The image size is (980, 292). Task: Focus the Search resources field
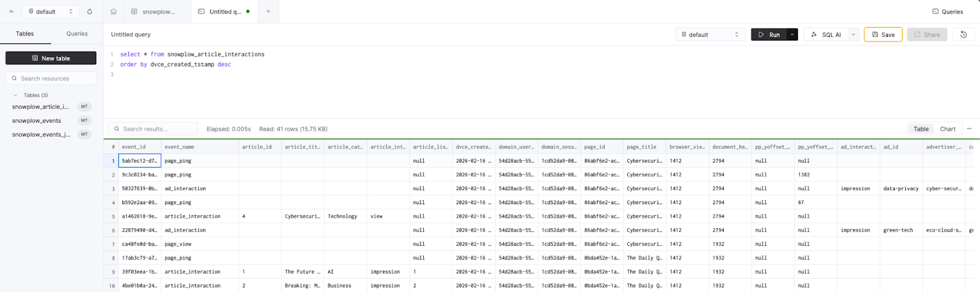click(x=51, y=79)
